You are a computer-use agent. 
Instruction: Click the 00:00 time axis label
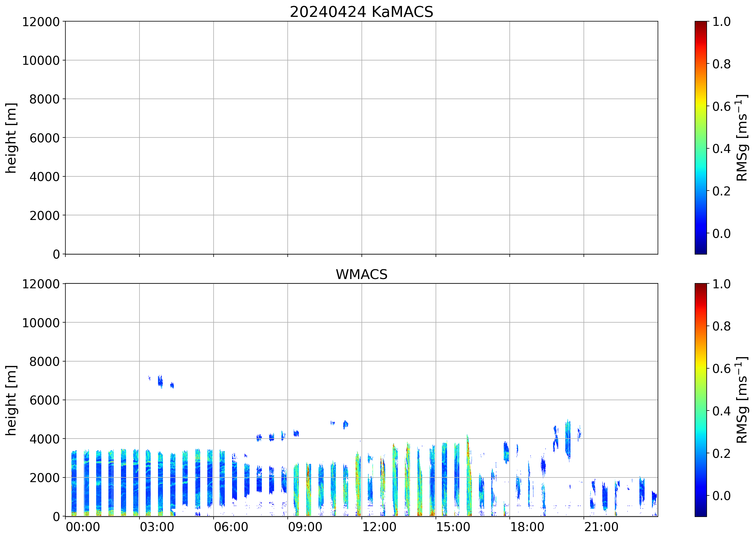[83, 527]
